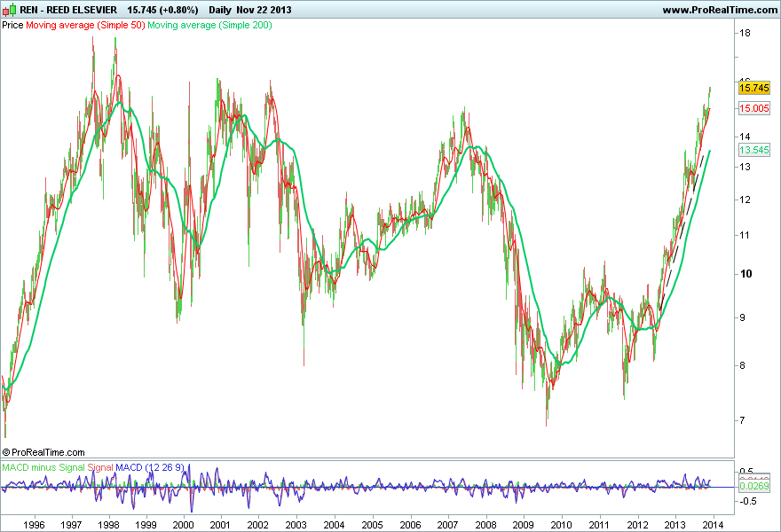
Task: Click the 9 price axis label
Action: tap(742, 317)
